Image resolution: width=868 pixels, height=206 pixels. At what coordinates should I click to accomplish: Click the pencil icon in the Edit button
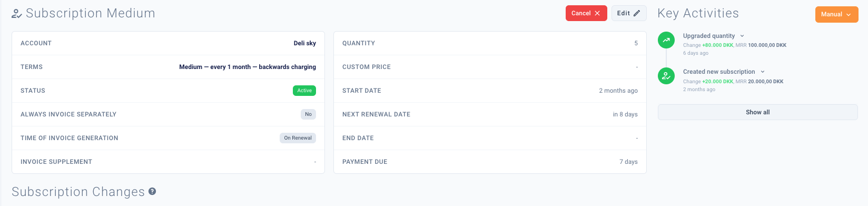click(636, 13)
